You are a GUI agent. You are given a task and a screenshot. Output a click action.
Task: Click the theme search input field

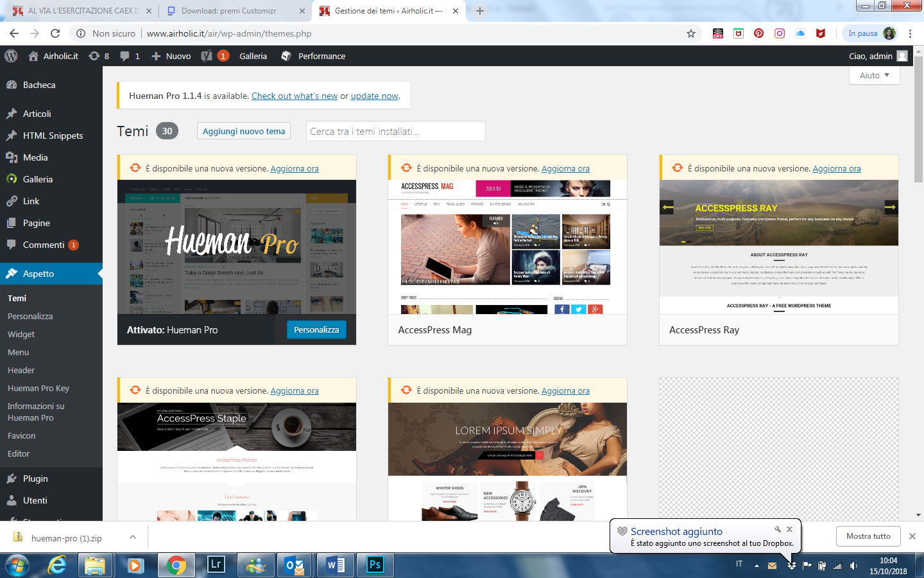pyautogui.click(x=395, y=131)
